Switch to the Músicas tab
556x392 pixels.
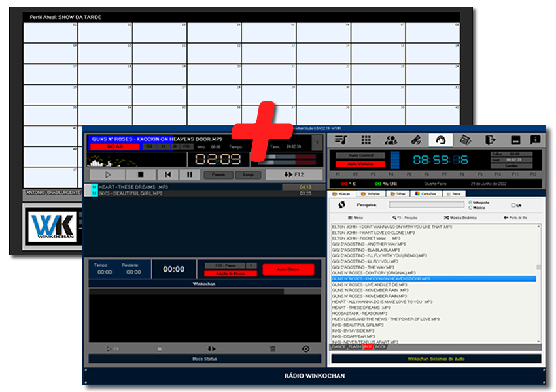tap(341, 193)
